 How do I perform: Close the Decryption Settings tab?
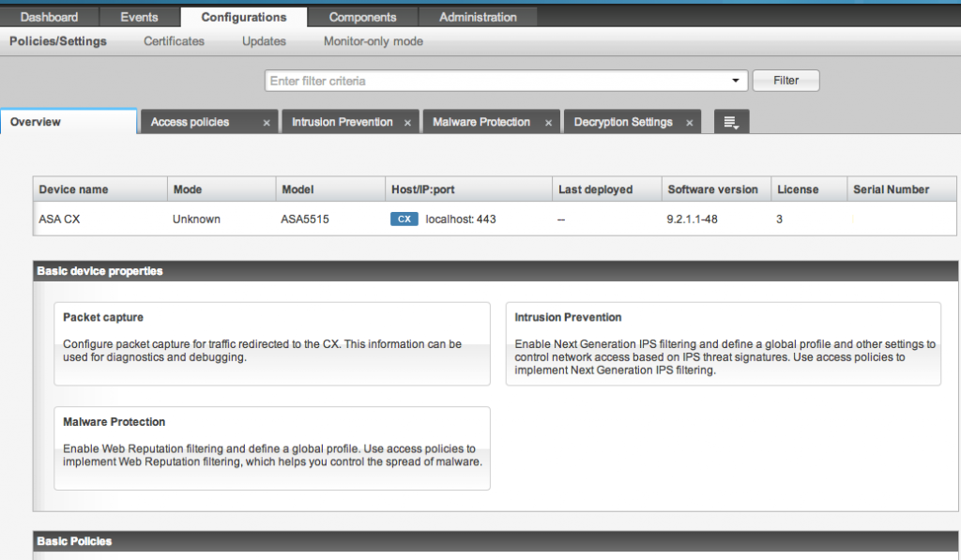coord(689,123)
